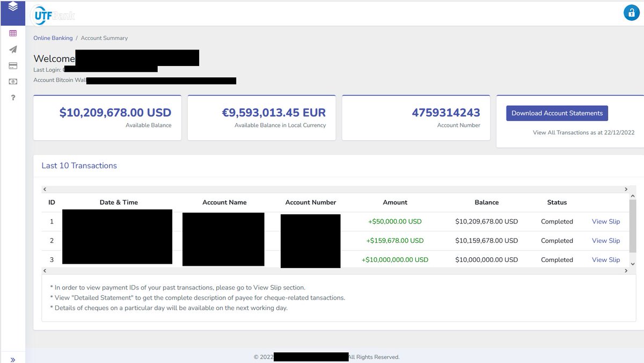The height and width of the screenshot is (363, 644).
Task: Select the €9,593,013.45 EUR balance
Action: [x=274, y=113]
